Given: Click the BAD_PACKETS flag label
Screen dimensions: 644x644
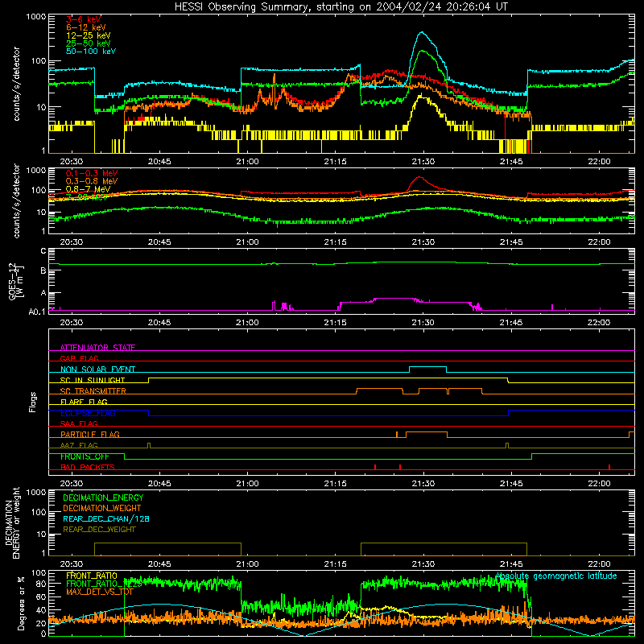Looking at the screenshot, I should pos(88,467).
